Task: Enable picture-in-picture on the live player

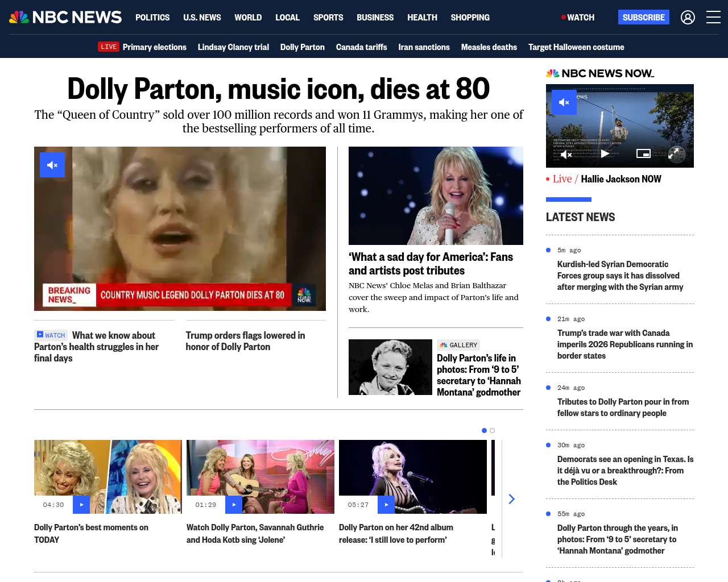Action: (643, 153)
